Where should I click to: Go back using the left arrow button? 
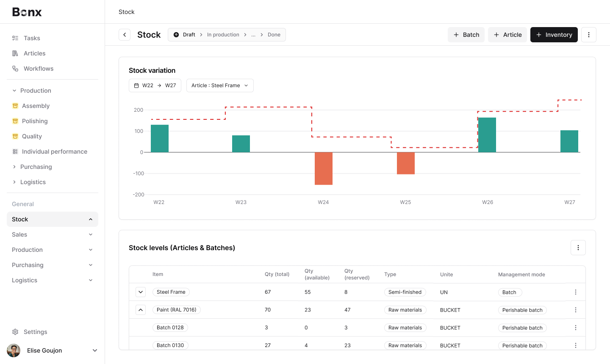(125, 35)
